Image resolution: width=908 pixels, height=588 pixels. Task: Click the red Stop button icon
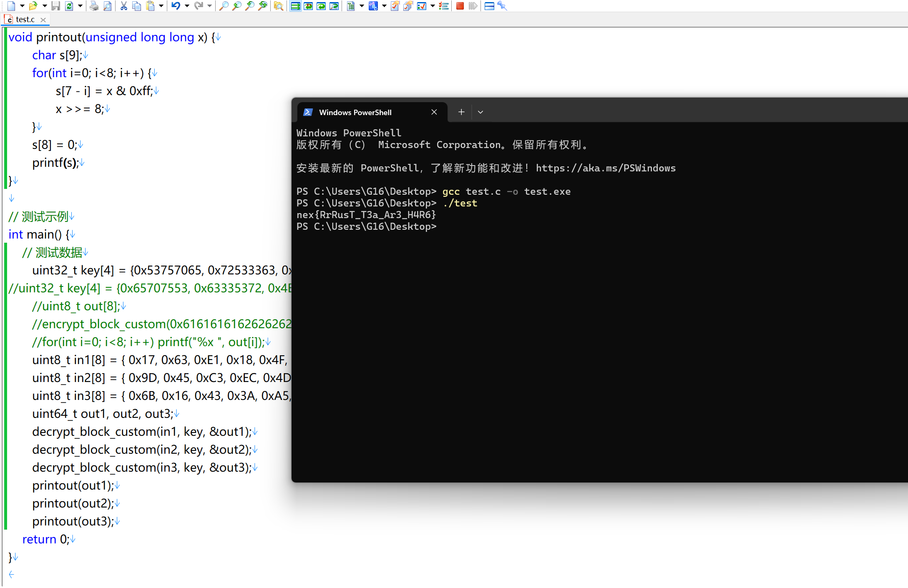tap(460, 6)
